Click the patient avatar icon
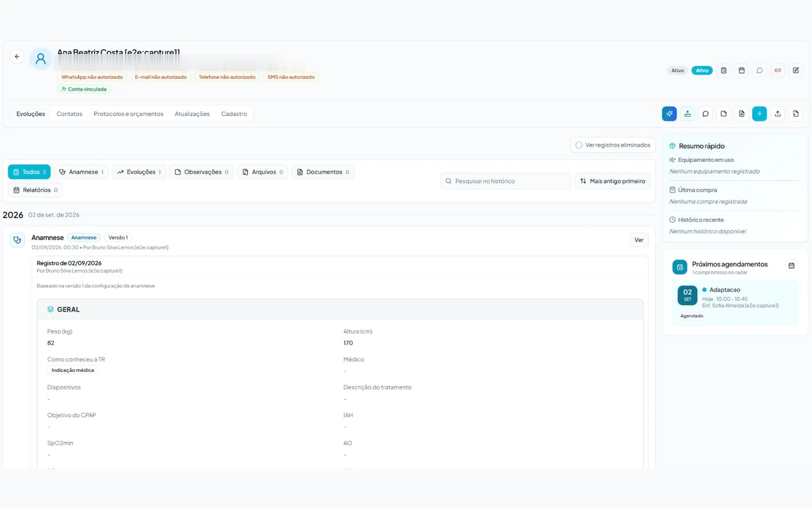812x508 pixels. [41, 59]
